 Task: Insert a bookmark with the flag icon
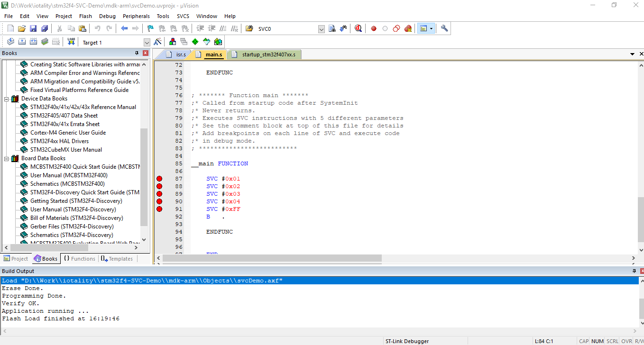click(150, 28)
